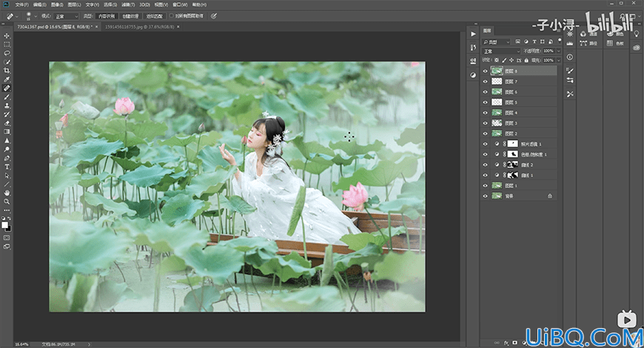The height and width of the screenshot is (348, 644).
Task: Open the brush preset picker arrow
Action: [36, 16]
